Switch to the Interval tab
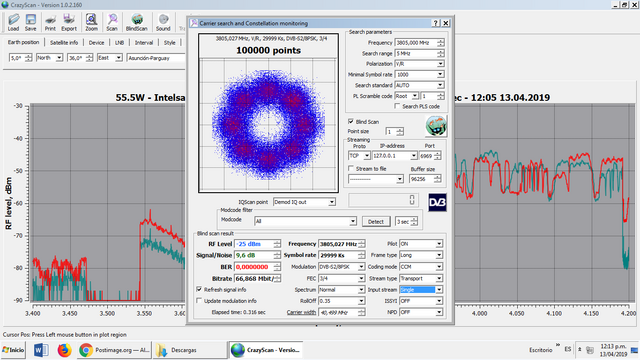This screenshot has width=640, height=360. click(x=144, y=42)
